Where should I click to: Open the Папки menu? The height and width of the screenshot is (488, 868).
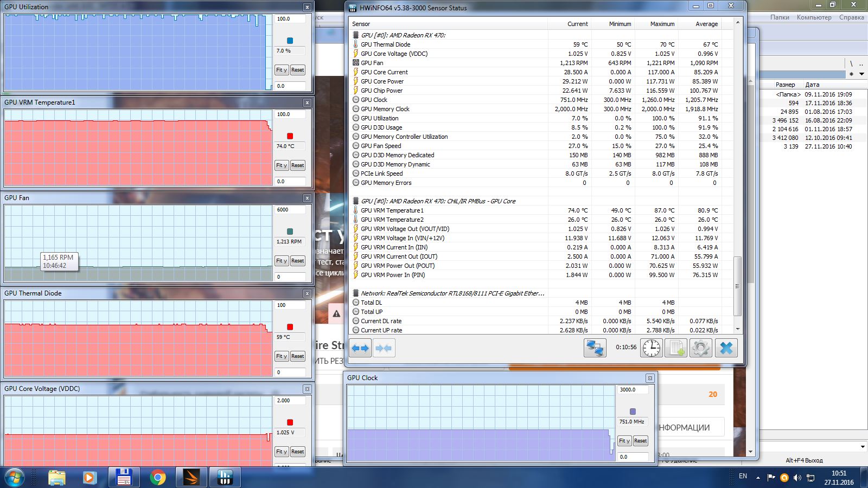click(x=780, y=17)
